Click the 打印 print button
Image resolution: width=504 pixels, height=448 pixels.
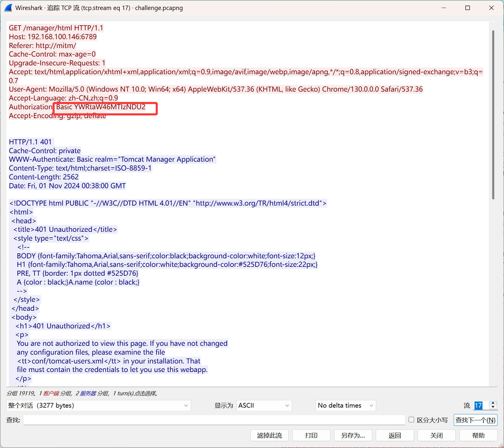click(x=311, y=435)
